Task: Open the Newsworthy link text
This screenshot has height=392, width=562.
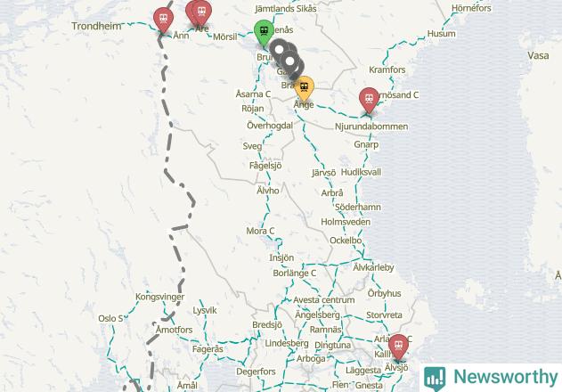Action: [x=506, y=377]
